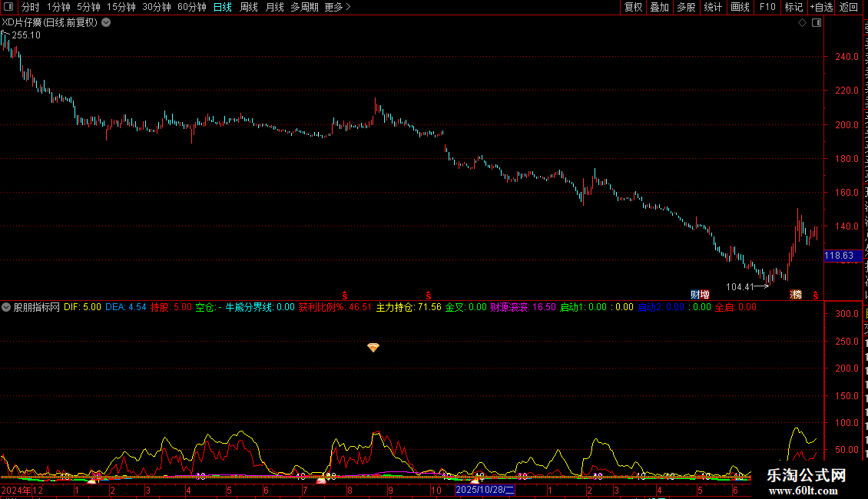868x499 pixels.
Task: Click the 300.0 indicator axis label
Action: (847, 314)
